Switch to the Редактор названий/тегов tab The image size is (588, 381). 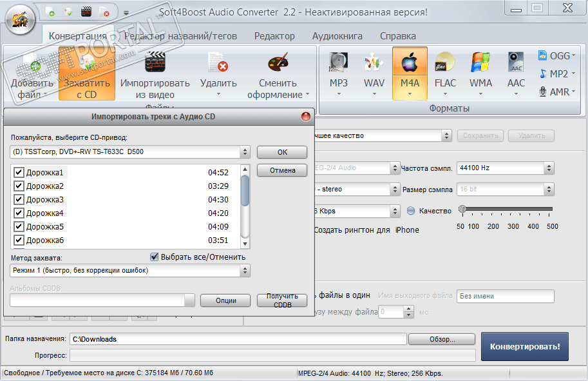tap(180, 36)
